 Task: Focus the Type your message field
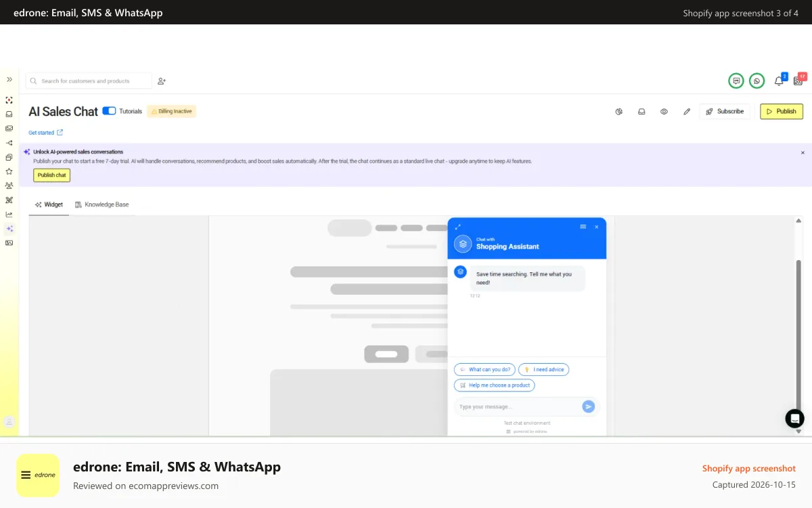(x=517, y=406)
